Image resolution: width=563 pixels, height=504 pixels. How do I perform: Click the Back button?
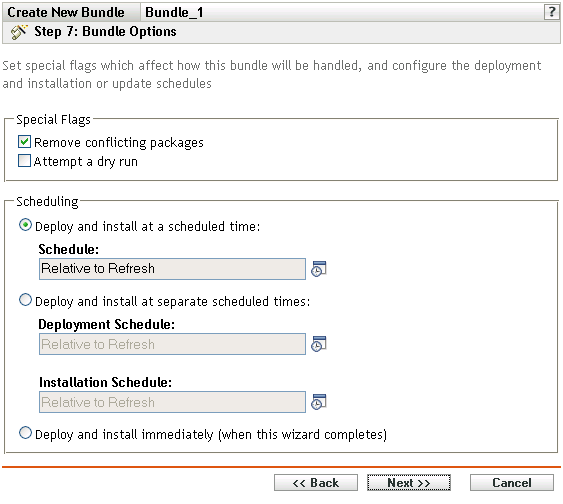coord(316,483)
